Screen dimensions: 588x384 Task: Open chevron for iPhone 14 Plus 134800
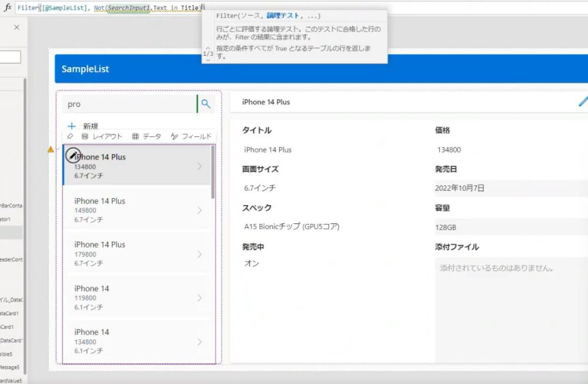coord(199,166)
